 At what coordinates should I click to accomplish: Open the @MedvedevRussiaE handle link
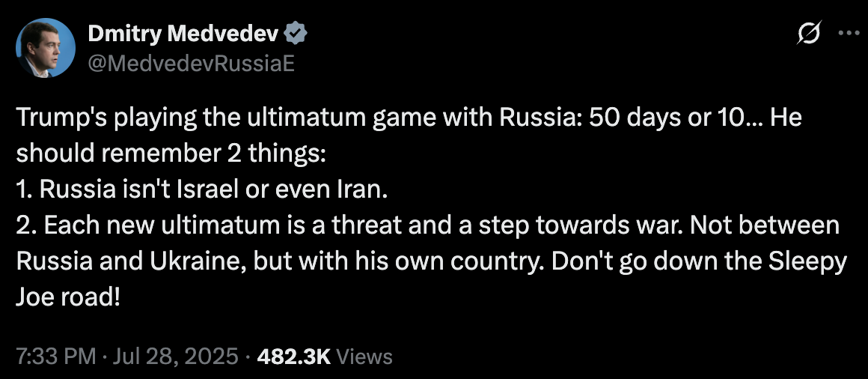click(191, 64)
